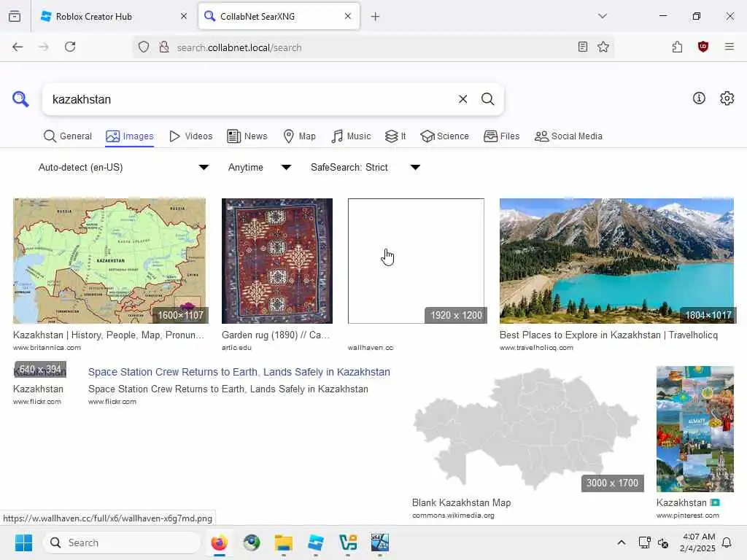Screen dimensions: 747x560
Task: Select the Science search category
Action: click(x=444, y=136)
